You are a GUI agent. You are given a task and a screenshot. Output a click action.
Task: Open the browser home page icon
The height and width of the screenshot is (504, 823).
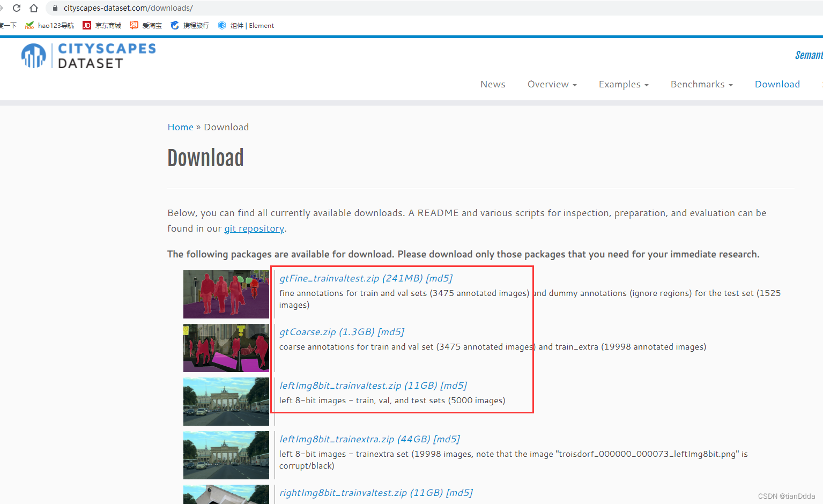[33, 8]
